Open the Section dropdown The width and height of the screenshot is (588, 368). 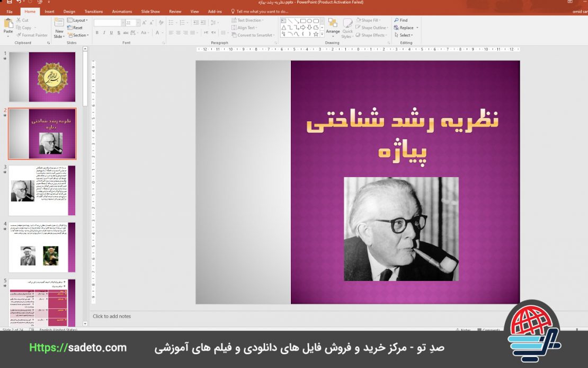click(78, 36)
